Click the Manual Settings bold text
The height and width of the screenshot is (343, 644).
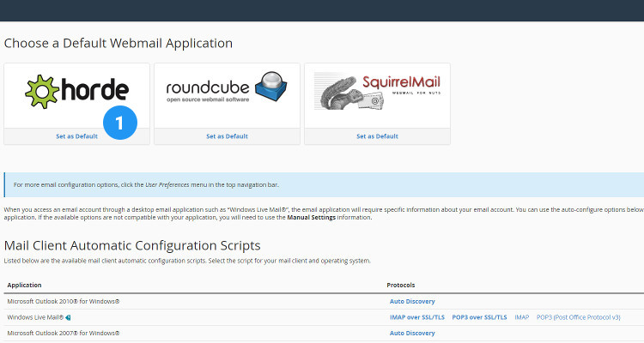pos(312,218)
